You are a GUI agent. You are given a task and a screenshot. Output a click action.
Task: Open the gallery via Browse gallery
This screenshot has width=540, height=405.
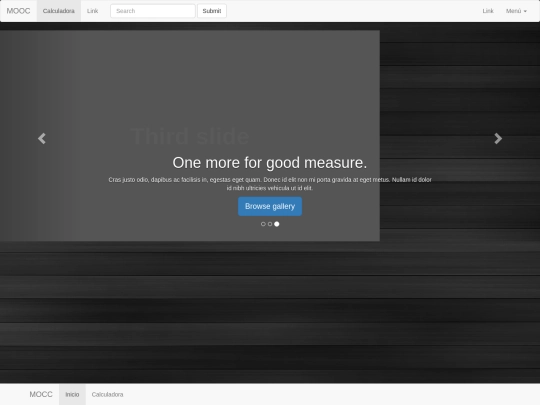click(x=270, y=206)
